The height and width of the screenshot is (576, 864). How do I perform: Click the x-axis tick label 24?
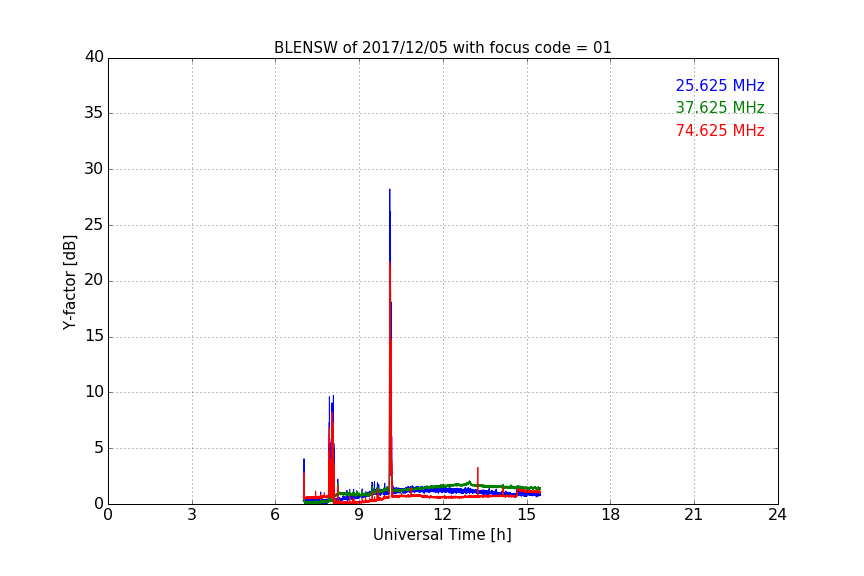(777, 515)
